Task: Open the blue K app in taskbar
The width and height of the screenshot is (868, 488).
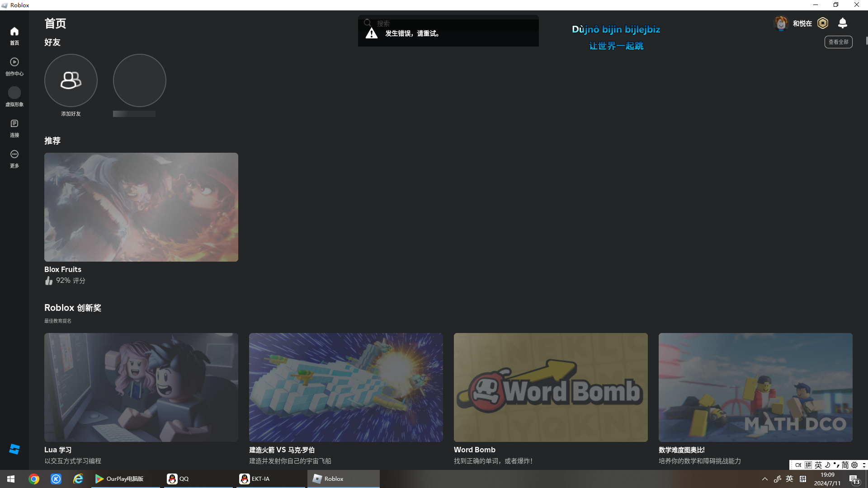Action: 56,479
